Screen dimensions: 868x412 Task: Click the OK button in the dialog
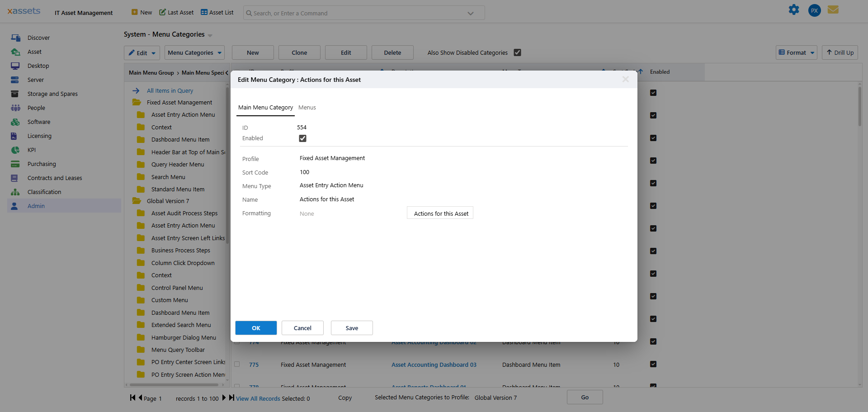click(x=256, y=328)
